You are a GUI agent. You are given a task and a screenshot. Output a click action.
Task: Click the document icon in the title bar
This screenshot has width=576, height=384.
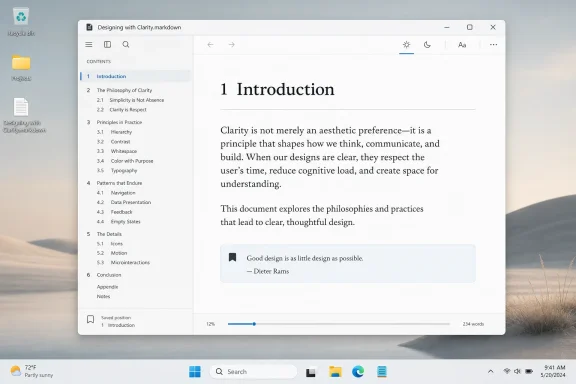tap(89, 27)
